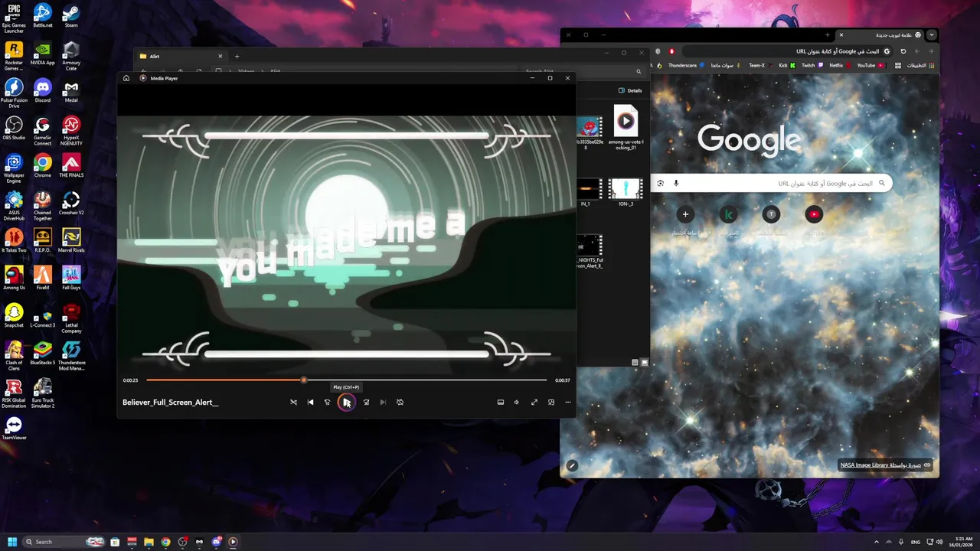This screenshot has width=980, height=551.
Task: Toggle shuffle in Media Player
Action: pyautogui.click(x=293, y=402)
